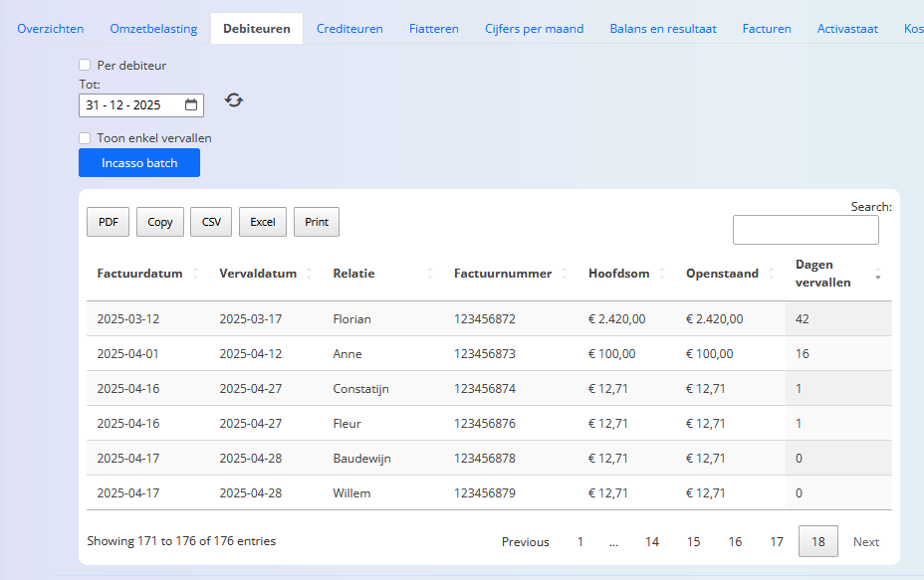The image size is (924, 580).
Task: Sort by Factuurnummer column arrows
Action: tap(564, 274)
